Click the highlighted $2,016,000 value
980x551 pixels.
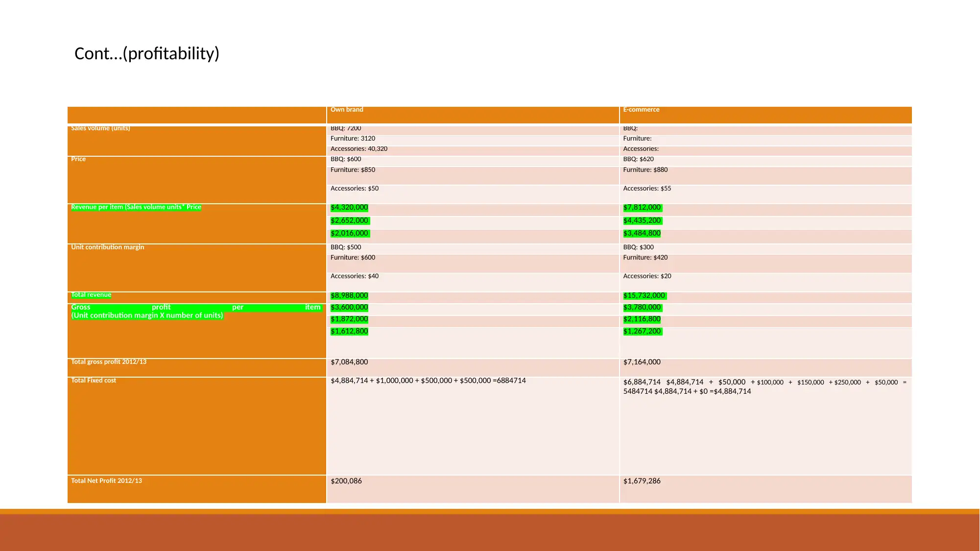coord(350,234)
